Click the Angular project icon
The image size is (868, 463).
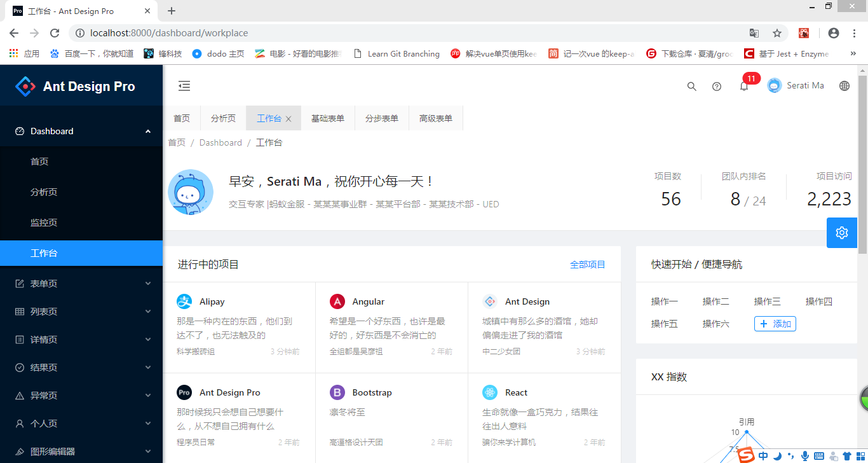pyautogui.click(x=337, y=301)
